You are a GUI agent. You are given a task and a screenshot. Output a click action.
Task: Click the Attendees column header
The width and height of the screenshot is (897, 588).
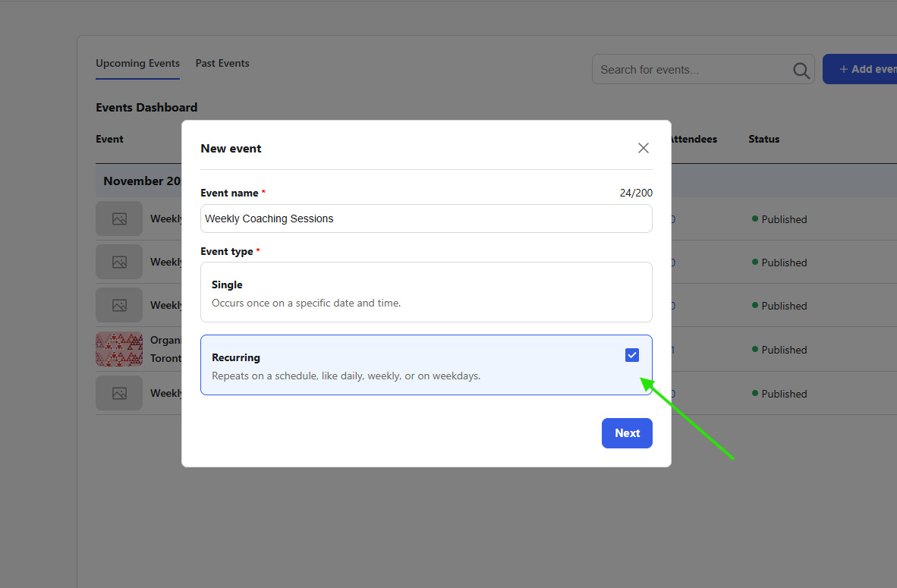[694, 140]
